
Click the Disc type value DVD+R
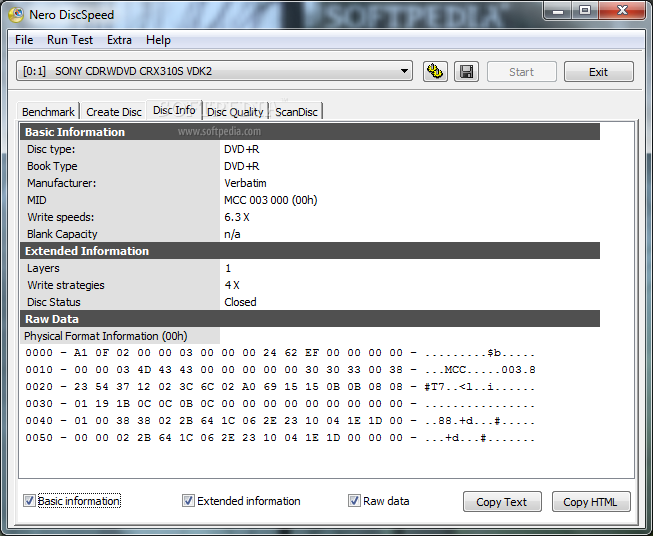pyautogui.click(x=242, y=149)
